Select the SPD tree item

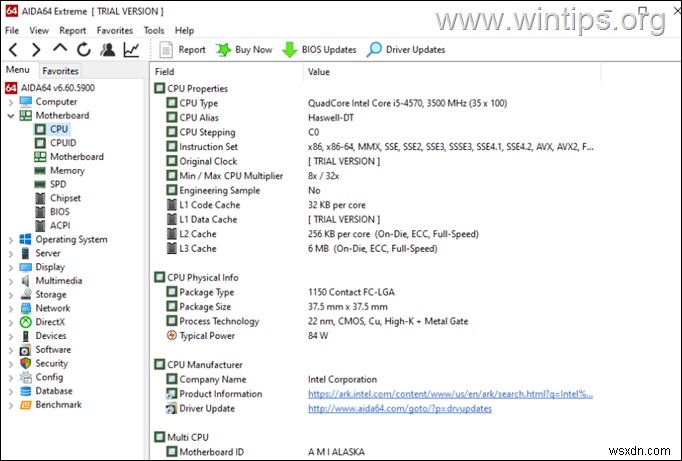tap(58, 184)
